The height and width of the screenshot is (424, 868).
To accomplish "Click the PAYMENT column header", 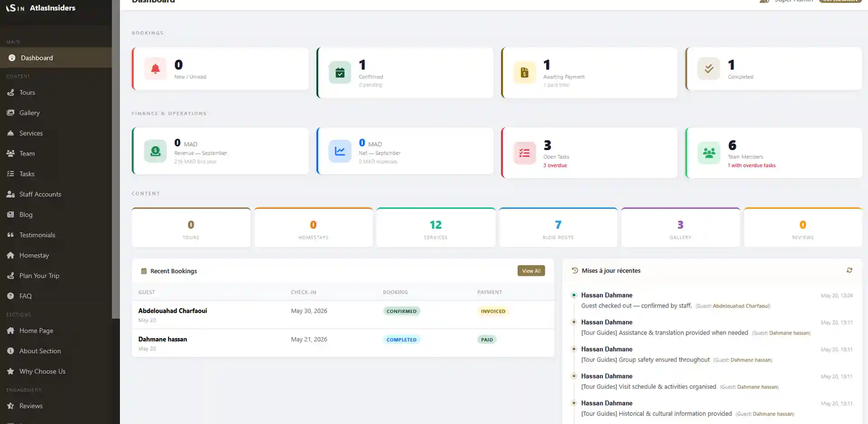I will (490, 292).
